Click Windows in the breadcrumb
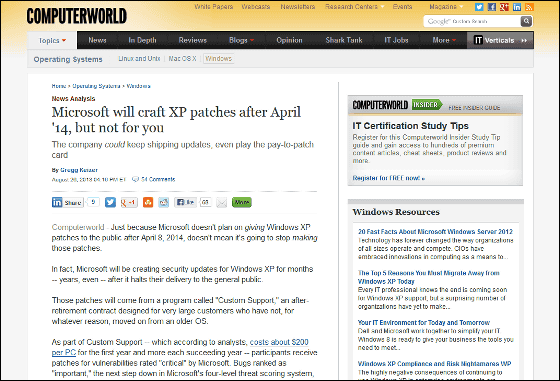This screenshot has height=381, width=560. pos(139,86)
